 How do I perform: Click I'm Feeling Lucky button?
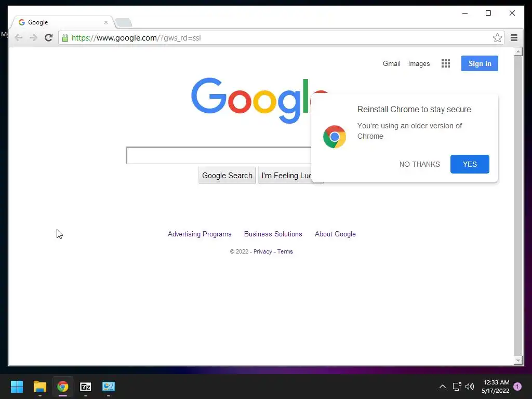tap(285, 175)
